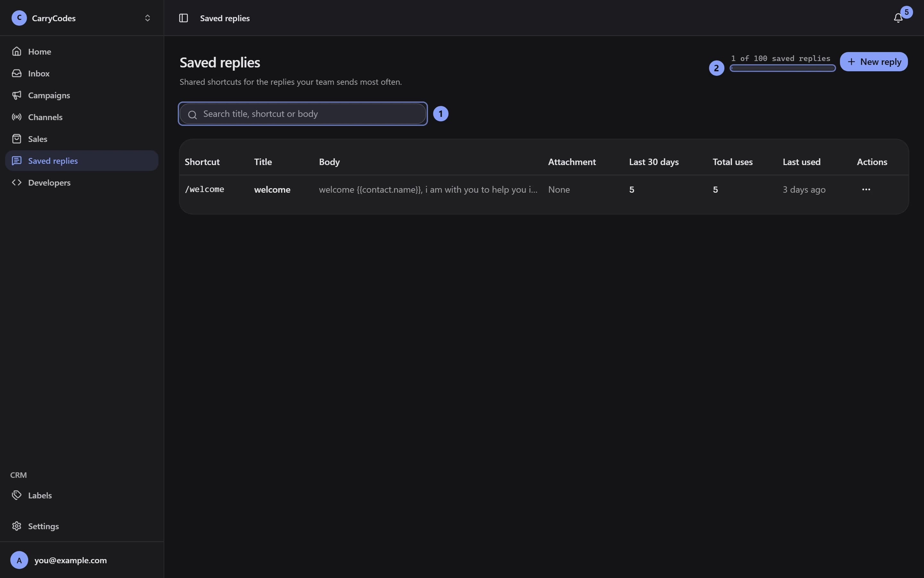Click the welcome {{contact.name}} body text

(428, 189)
